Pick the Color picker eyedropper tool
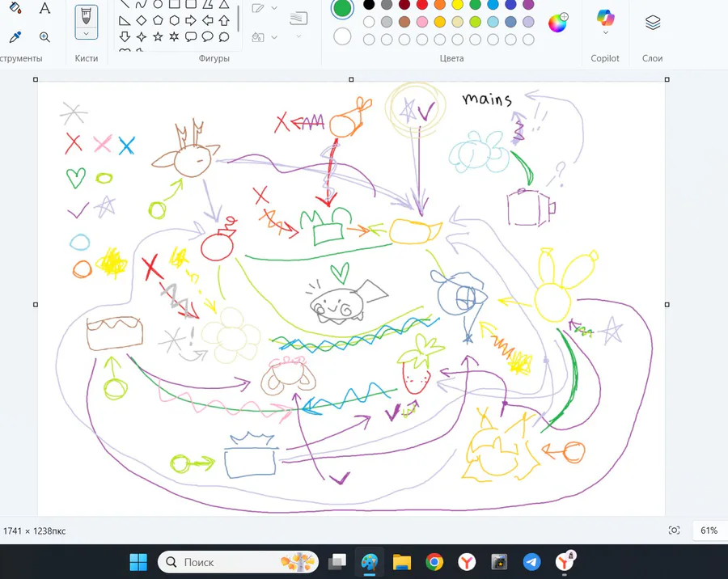728x579 pixels. pos(15,36)
